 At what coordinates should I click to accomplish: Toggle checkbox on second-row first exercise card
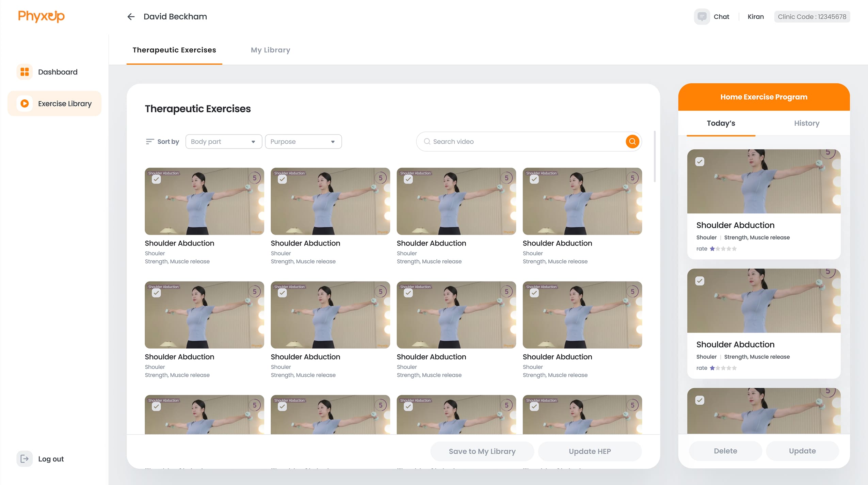click(x=156, y=293)
